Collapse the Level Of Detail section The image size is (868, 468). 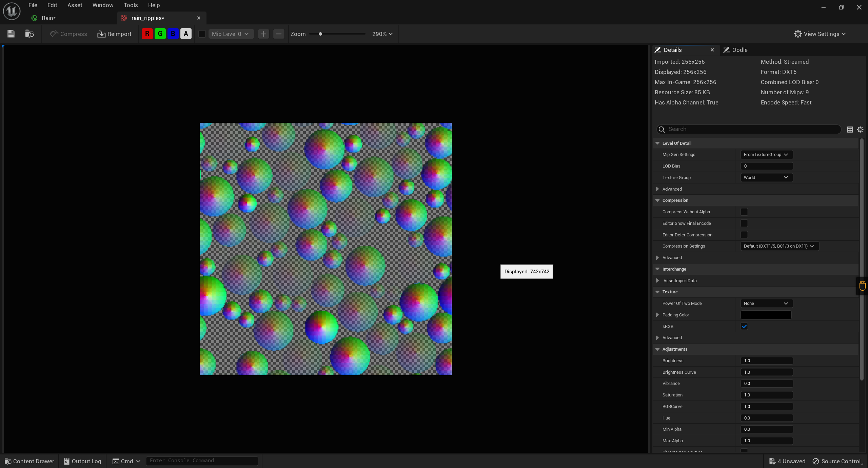click(x=657, y=143)
